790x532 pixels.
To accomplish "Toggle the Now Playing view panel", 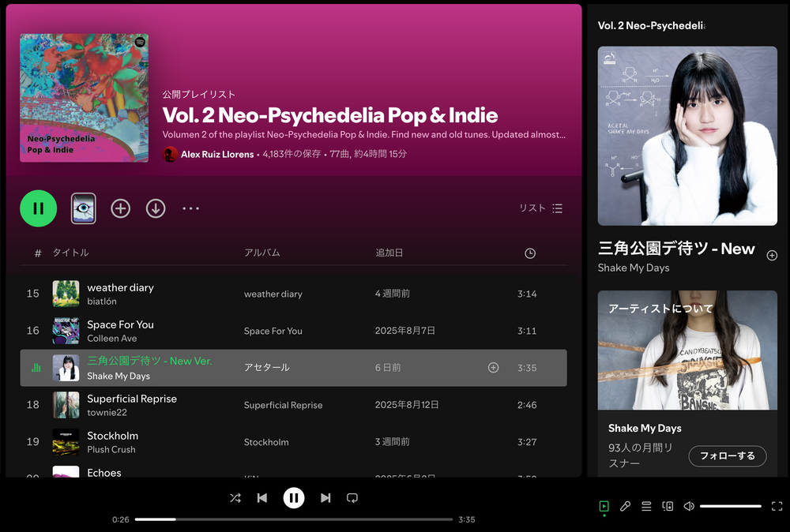I will (x=604, y=506).
